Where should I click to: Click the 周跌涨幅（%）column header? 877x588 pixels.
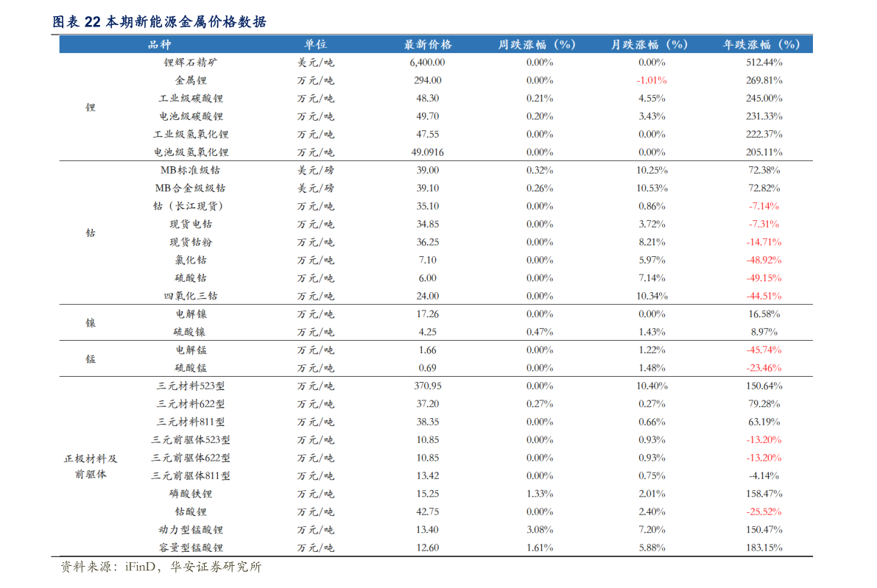(539, 44)
